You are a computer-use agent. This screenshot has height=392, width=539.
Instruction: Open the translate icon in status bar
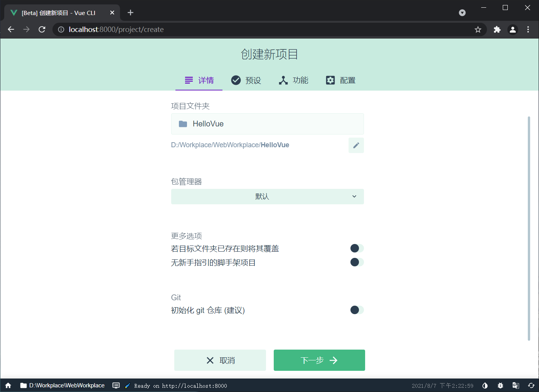click(x=516, y=385)
